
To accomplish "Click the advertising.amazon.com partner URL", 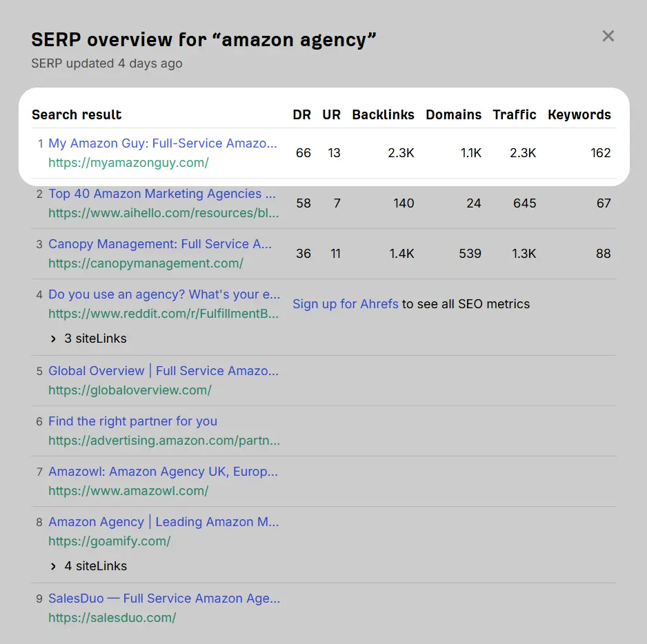I will point(164,441).
